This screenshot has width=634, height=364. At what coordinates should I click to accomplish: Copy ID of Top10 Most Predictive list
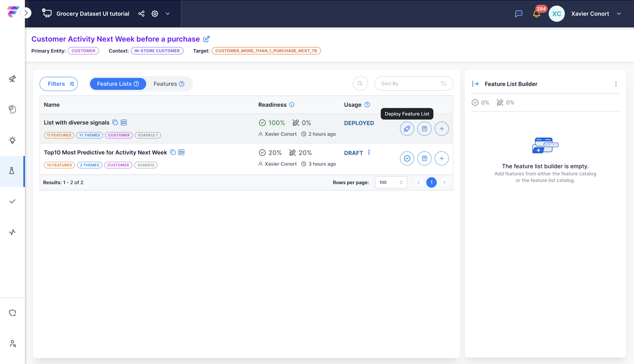click(182, 152)
